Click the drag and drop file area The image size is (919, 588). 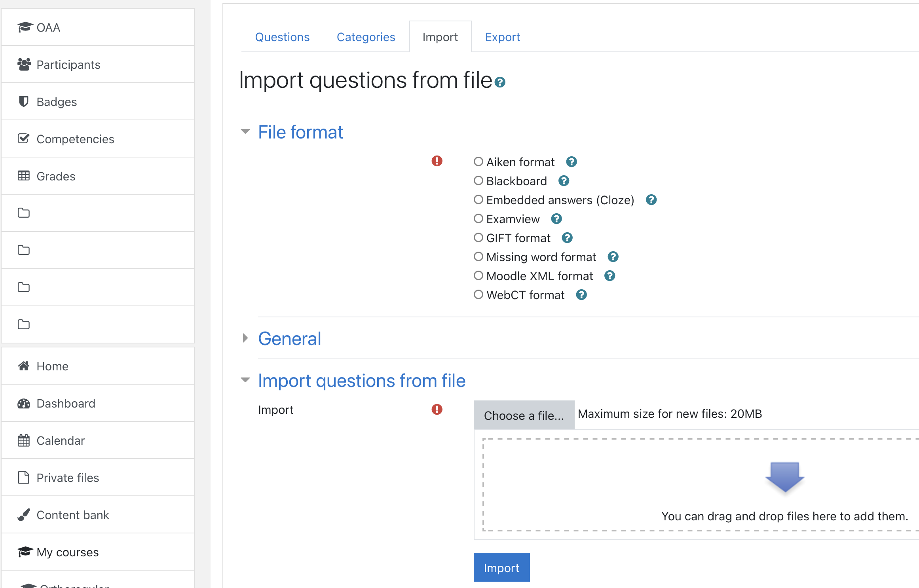701,485
